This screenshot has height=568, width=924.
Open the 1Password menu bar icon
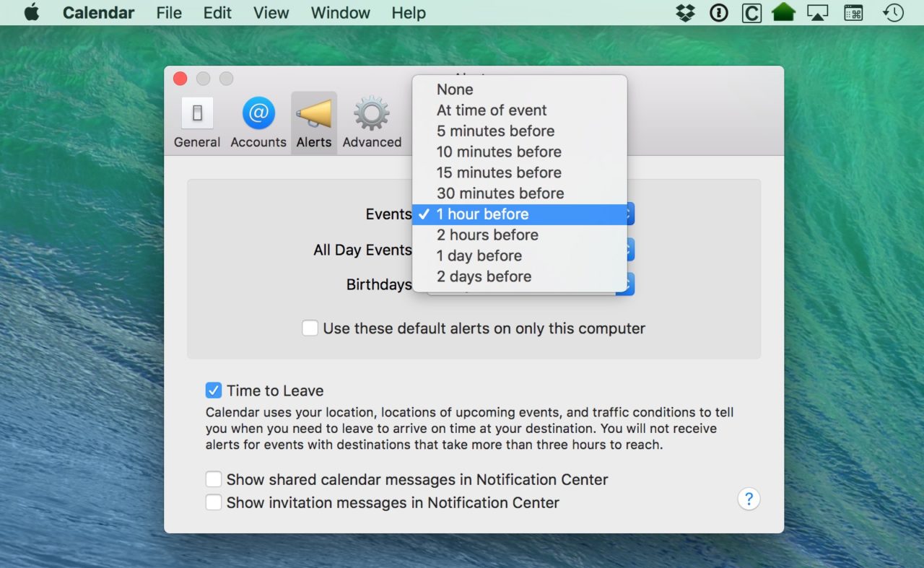[718, 13]
